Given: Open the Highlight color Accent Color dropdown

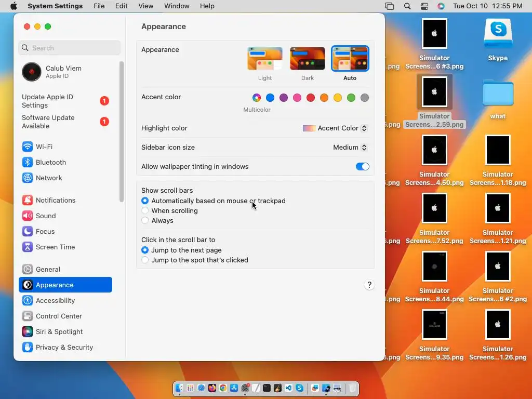Looking at the screenshot, I should click(335, 128).
